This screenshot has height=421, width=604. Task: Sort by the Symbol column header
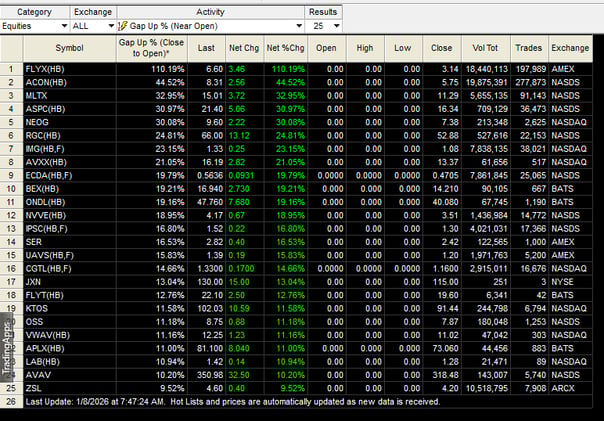coord(70,48)
